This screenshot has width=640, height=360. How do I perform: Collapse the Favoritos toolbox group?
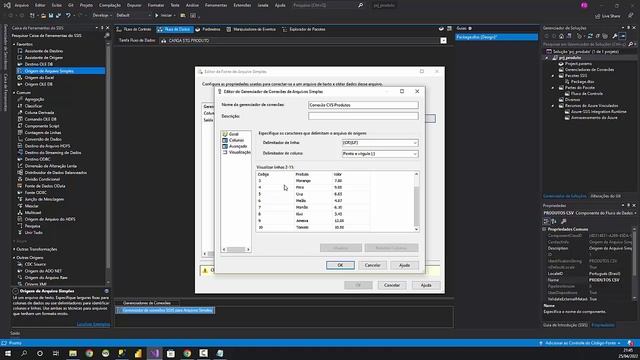[14, 44]
